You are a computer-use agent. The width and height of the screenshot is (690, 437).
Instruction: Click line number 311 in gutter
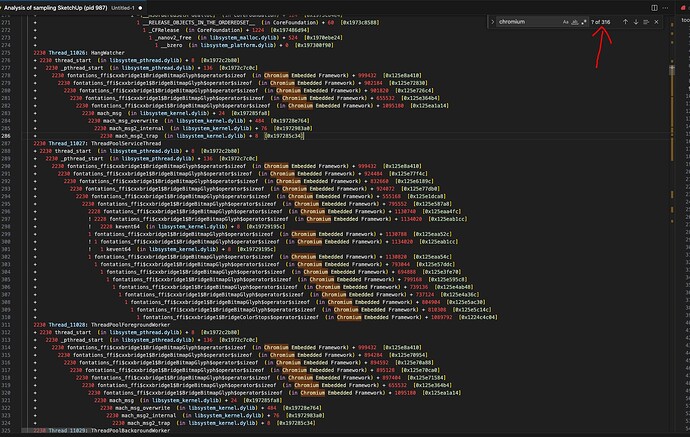pos(6,325)
